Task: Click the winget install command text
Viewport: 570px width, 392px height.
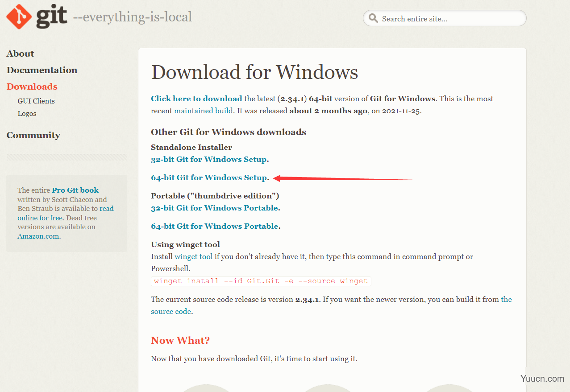Action: pyautogui.click(x=261, y=281)
